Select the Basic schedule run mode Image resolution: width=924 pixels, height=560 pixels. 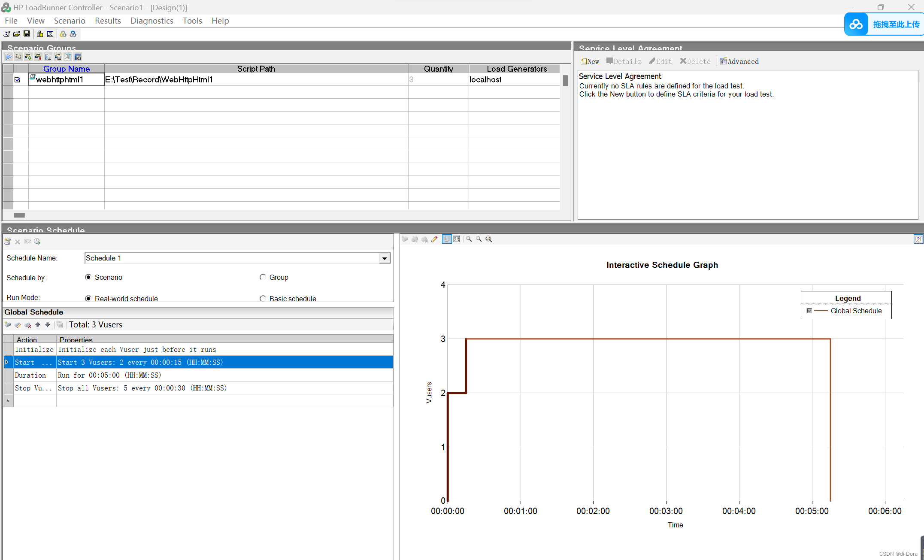(x=263, y=298)
